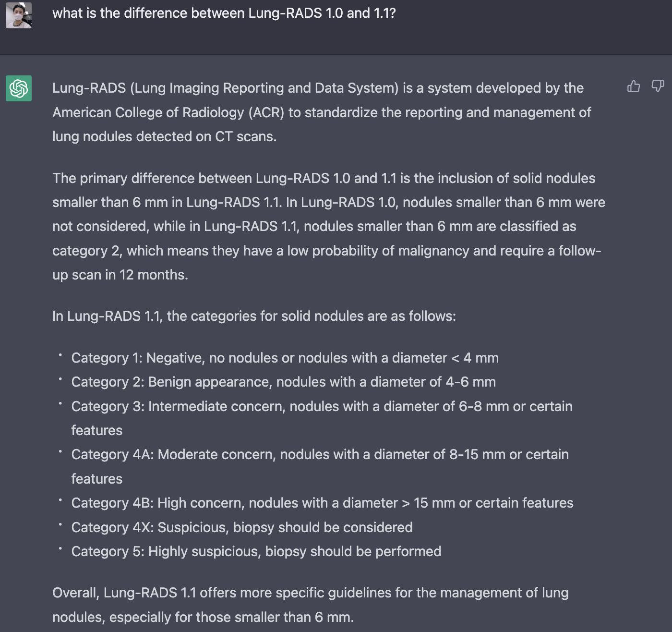Click the Category 4X Suspicious item
This screenshot has width=672, height=632.
pyautogui.click(x=242, y=527)
